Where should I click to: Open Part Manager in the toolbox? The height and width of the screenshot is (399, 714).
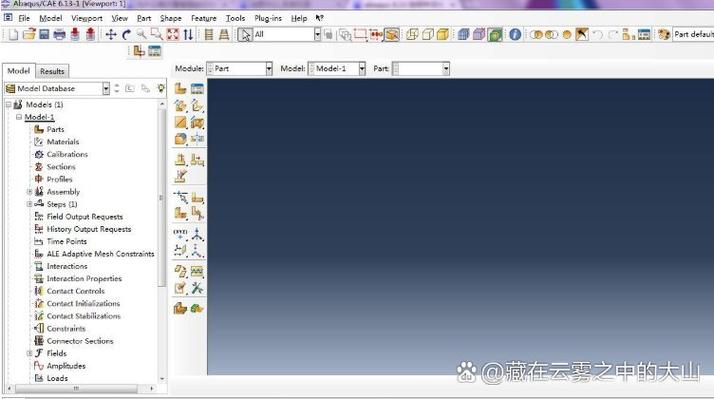point(197,88)
